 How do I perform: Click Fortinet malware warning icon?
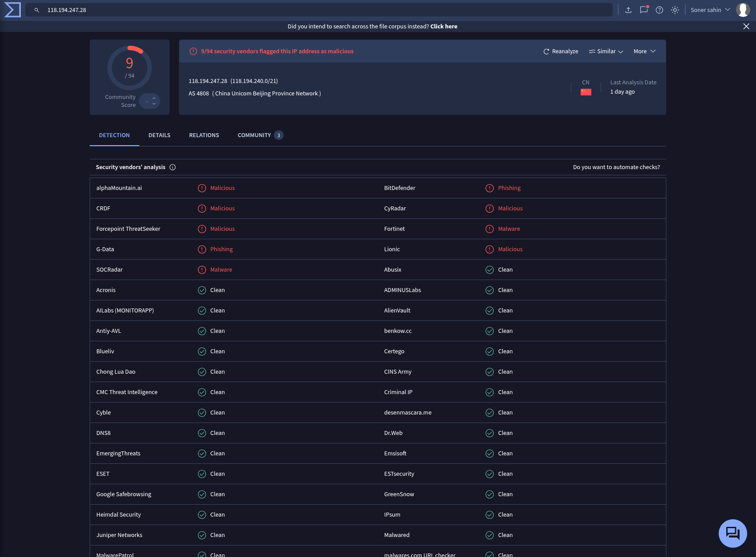pyautogui.click(x=490, y=229)
